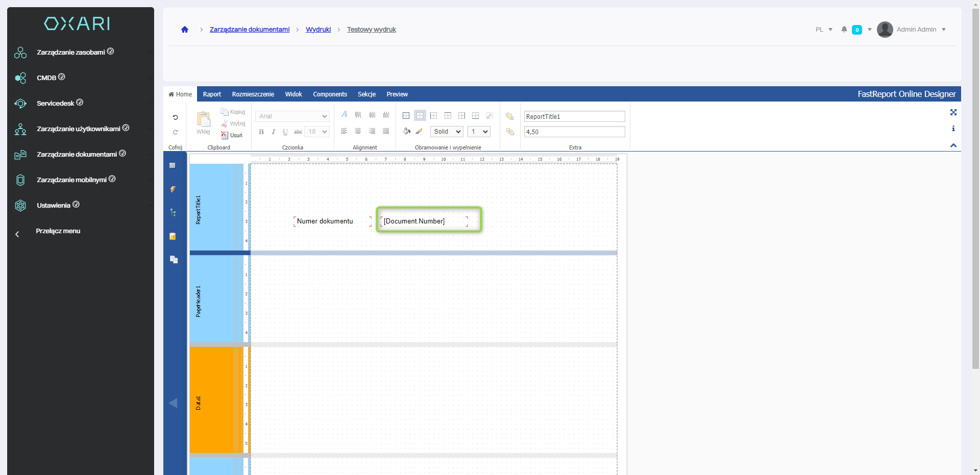Click the notification bell icon
This screenshot has width=980, height=475.
(x=844, y=30)
